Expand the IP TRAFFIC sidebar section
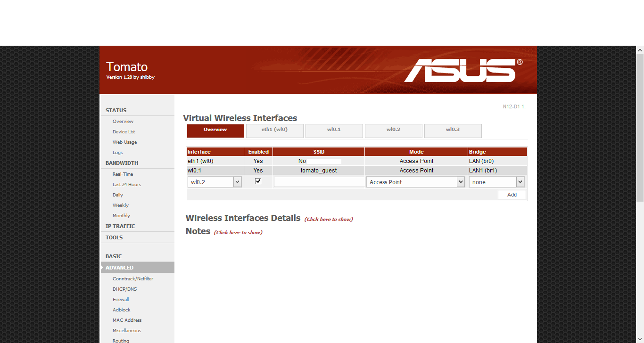 [x=120, y=226]
